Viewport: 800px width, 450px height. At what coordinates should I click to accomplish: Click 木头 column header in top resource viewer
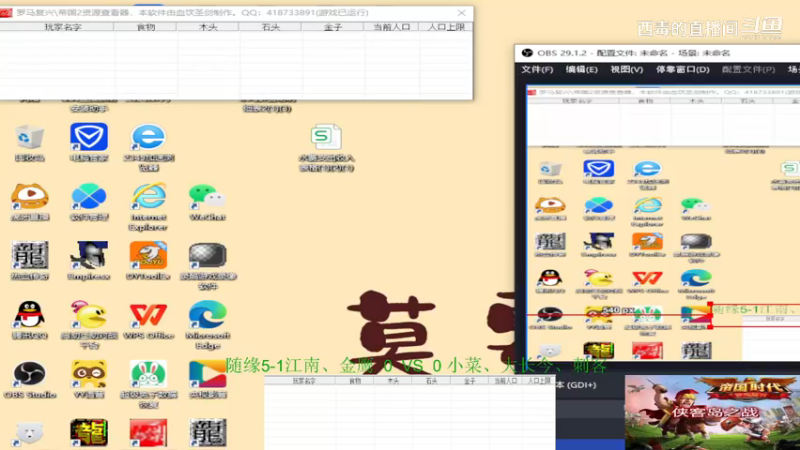pyautogui.click(x=208, y=27)
